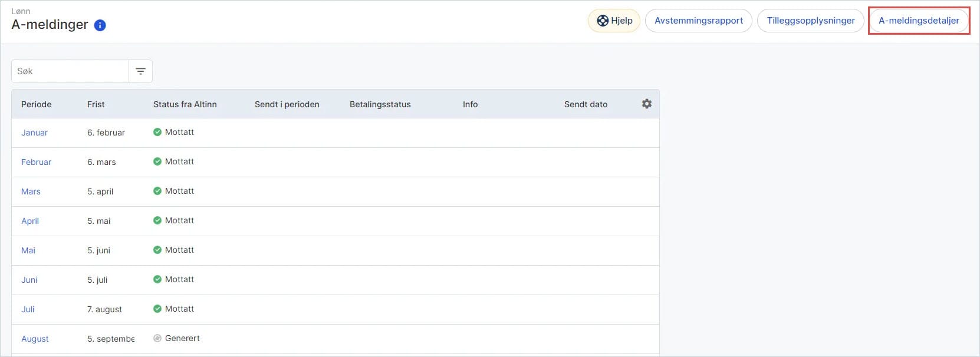Screen dimensions: 980x357
Task: Click the '5. juni' deadline cell
Action: click(99, 250)
